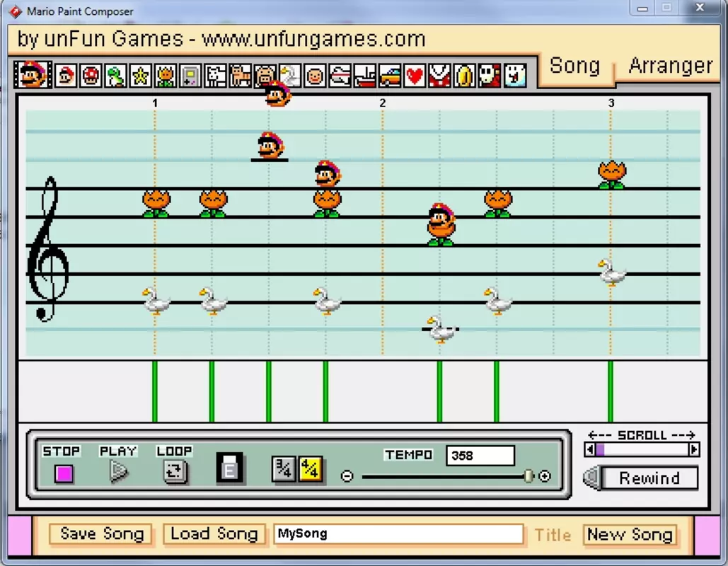Choose the Baby Face instrument
This screenshot has height=566, width=728.
pyautogui.click(x=316, y=76)
